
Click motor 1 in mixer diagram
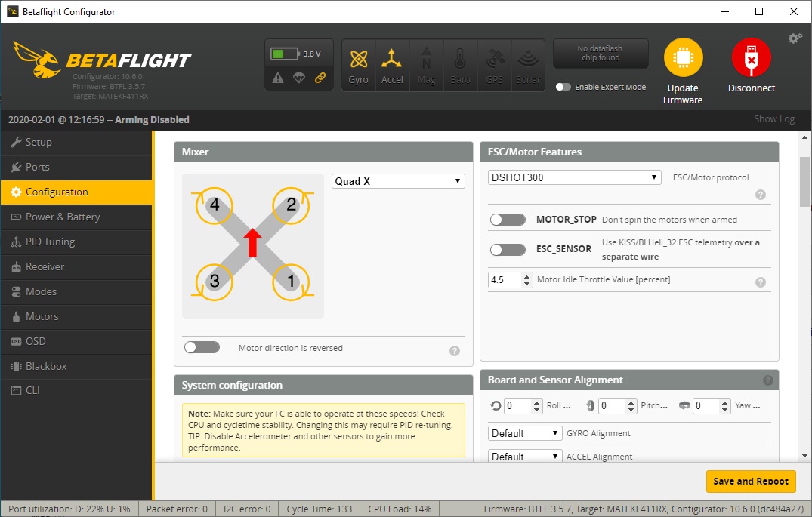point(291,282)
